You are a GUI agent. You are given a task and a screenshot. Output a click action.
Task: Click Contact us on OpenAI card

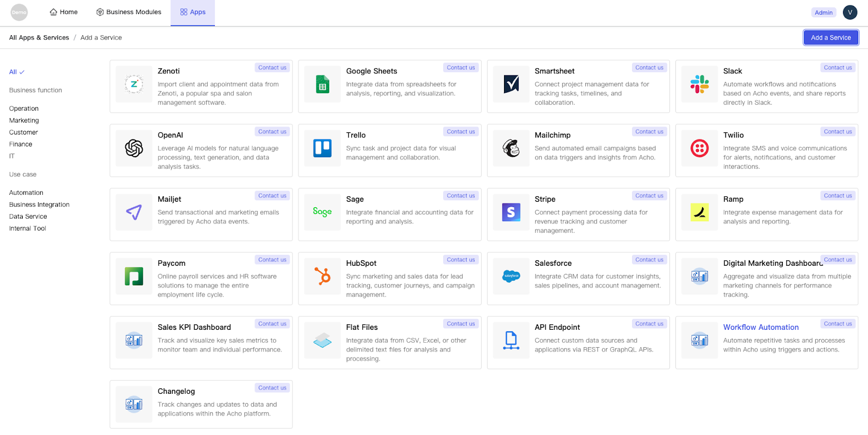coord(272,132)
